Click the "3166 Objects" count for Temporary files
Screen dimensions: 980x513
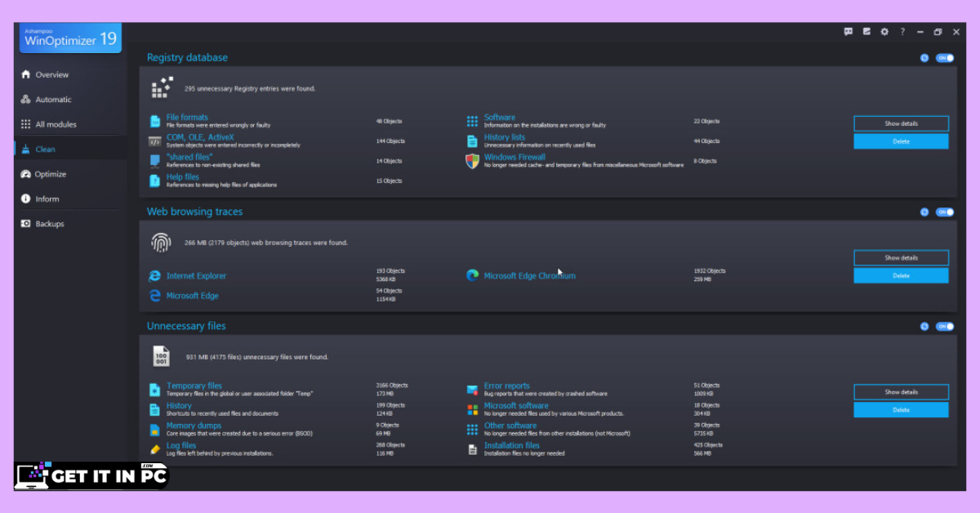(390, 386)
